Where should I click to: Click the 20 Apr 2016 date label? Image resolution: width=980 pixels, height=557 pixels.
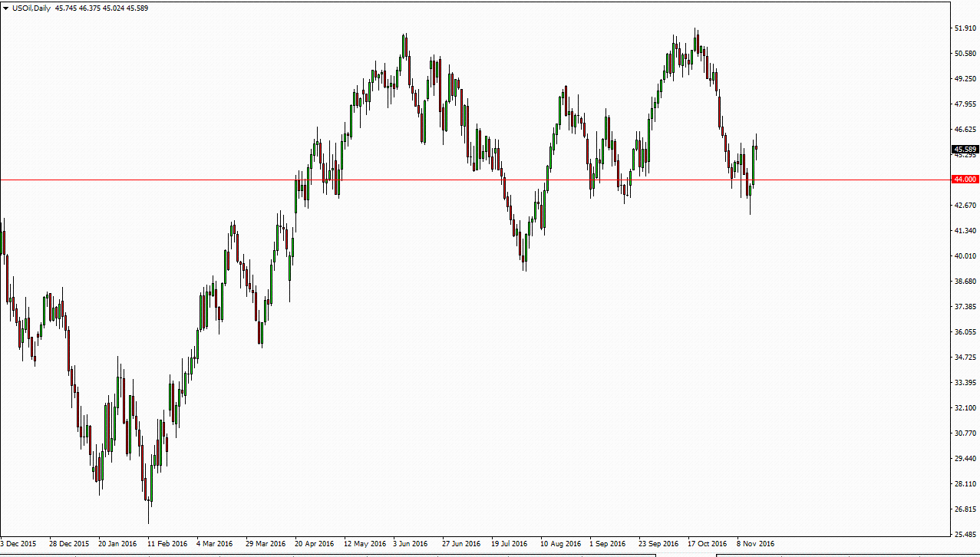315,544
